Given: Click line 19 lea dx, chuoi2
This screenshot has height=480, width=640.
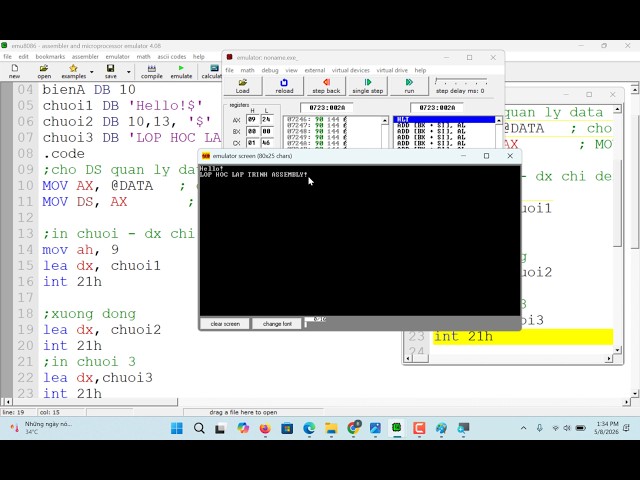Looking at the screenshot, I should pos(102,330).
